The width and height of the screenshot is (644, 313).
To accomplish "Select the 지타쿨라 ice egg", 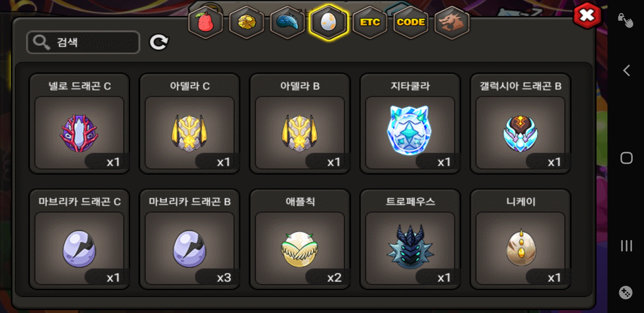I will 410,124.
